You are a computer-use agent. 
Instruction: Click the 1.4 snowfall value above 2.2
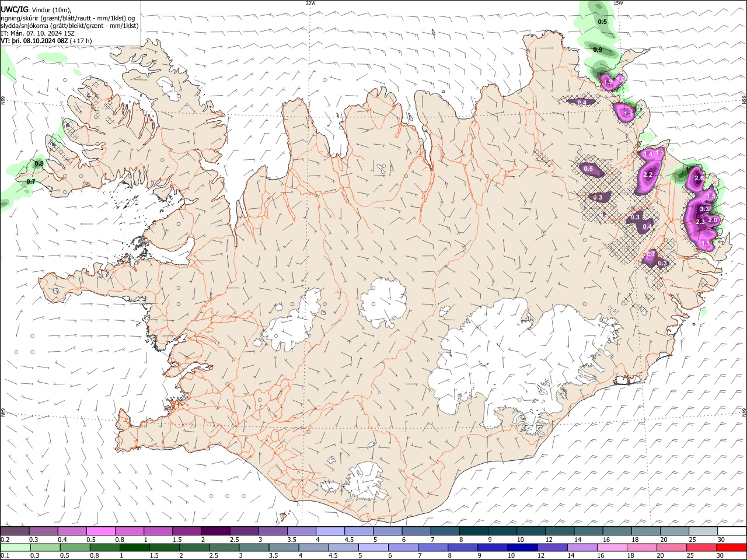[647, 154]
